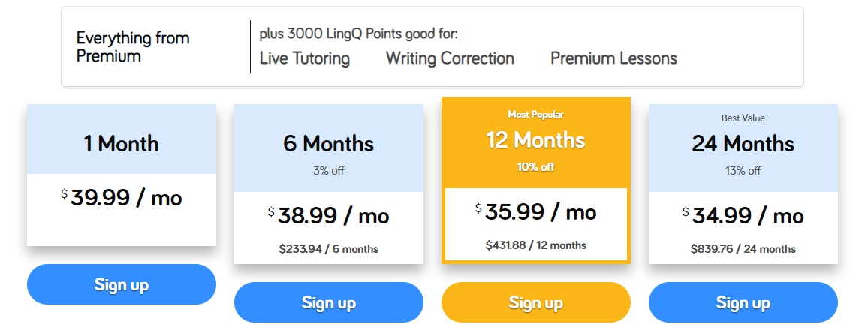Click the $431.88 / 12 months total

(x=536, y=244)
